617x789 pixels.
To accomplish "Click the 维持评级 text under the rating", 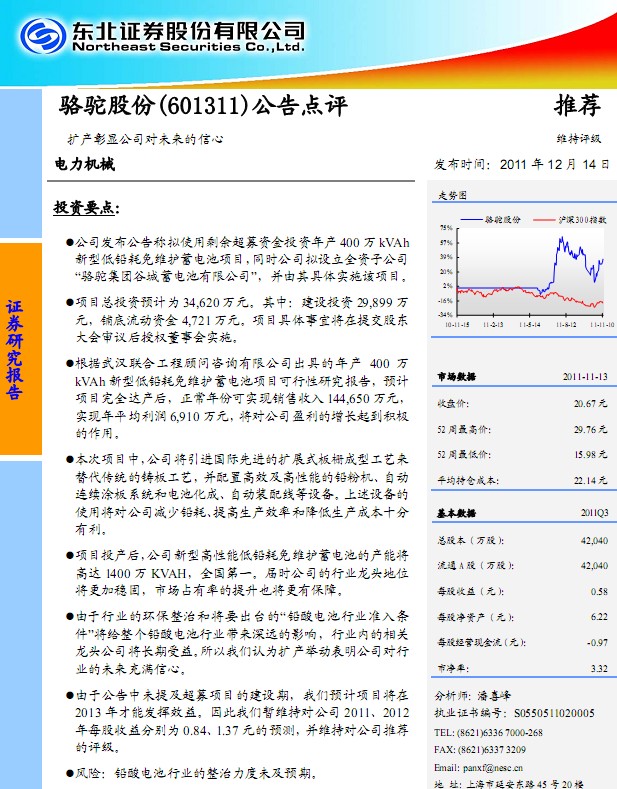I will click(581, 138).
